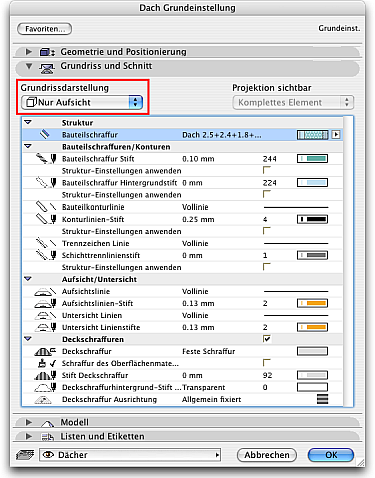Image resolution: width=375 pixels, height=478 pixels.
Task: Open the Favoriten dialog
Action: pyautogui.click(x=44, y=29)
